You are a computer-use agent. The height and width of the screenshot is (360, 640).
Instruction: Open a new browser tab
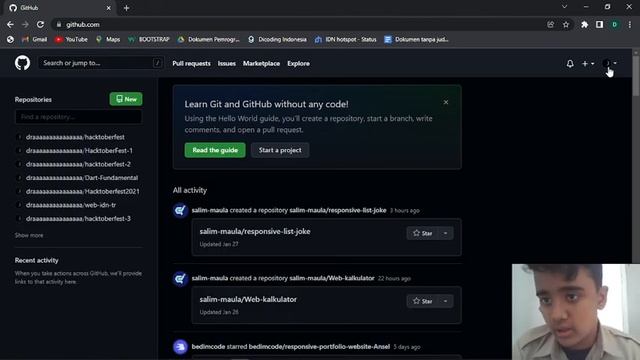pos(127,8)
